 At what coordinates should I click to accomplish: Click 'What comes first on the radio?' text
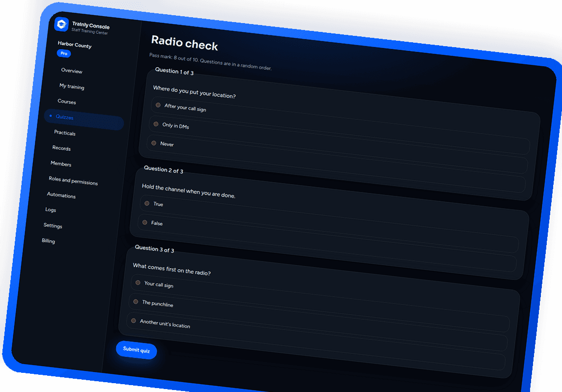coord(171,270)
